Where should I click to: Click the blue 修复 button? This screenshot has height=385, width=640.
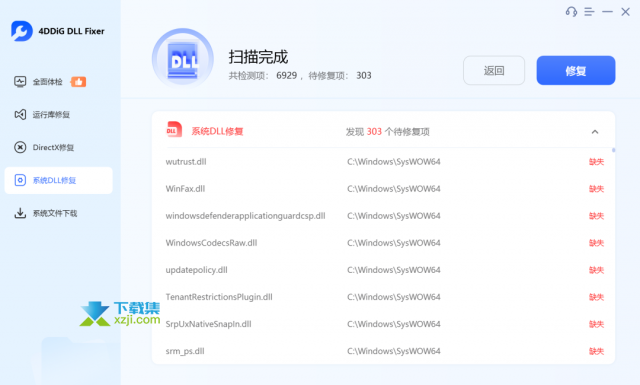(576, 71)
